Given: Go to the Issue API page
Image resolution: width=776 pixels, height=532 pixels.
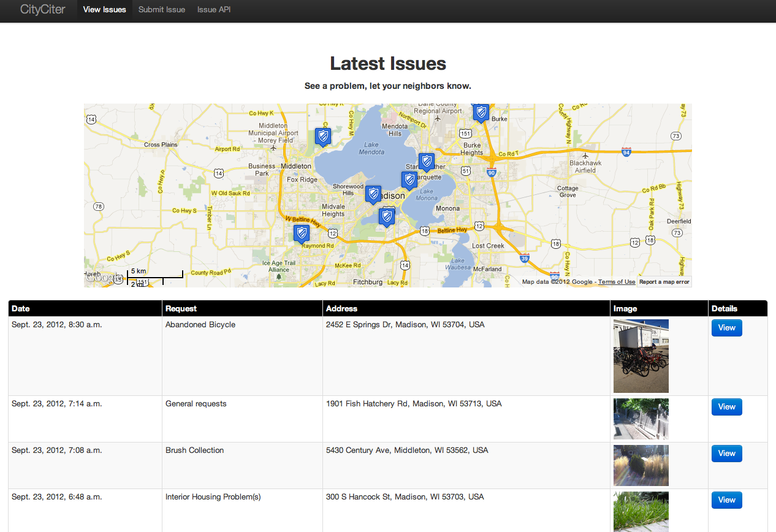Looking at the screenshot, I should (213, 10).
